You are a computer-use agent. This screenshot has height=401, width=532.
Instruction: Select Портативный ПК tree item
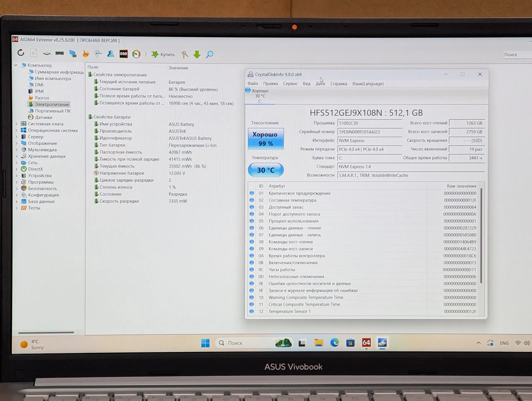tap(49, 111)
